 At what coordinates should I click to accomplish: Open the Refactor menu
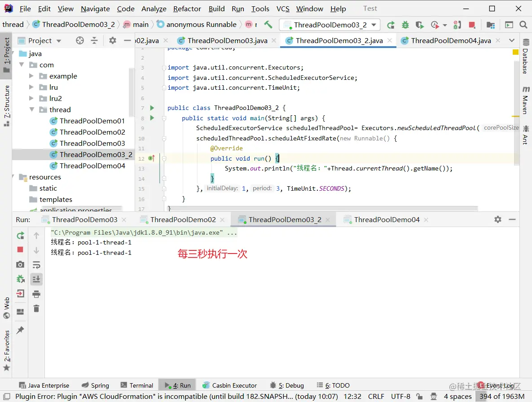click(x=187, y=9)
